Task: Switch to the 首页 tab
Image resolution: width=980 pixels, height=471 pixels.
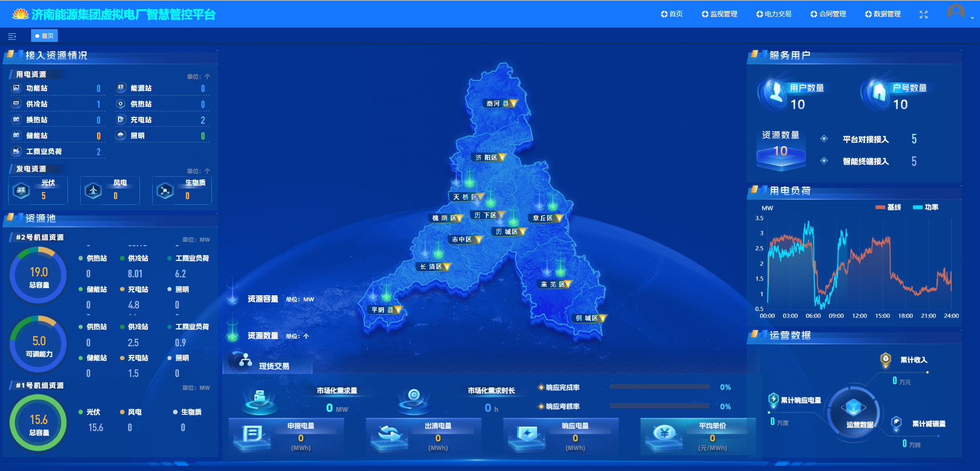Action: [x=44, y=35]
